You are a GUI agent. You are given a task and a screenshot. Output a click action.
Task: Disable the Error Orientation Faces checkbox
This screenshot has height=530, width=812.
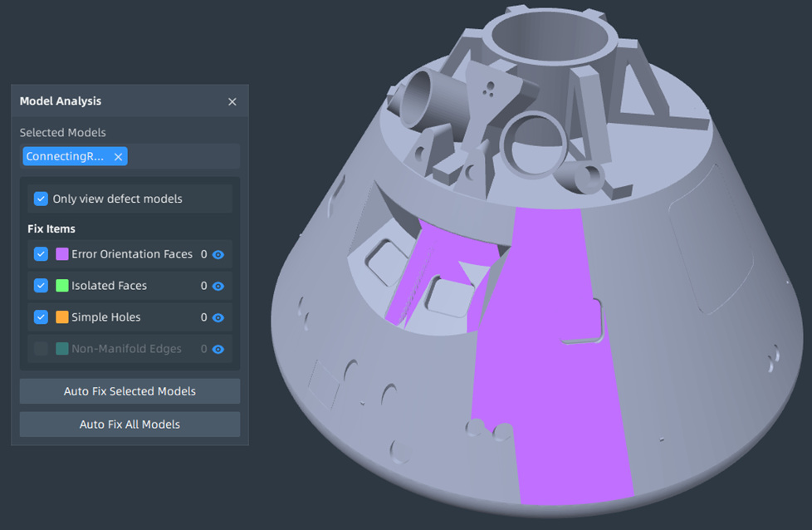[41, 254]
